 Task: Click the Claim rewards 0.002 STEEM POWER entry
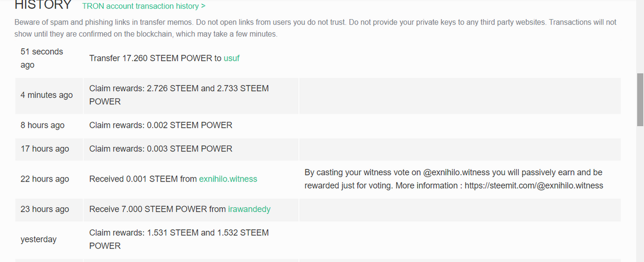[160, 125]
